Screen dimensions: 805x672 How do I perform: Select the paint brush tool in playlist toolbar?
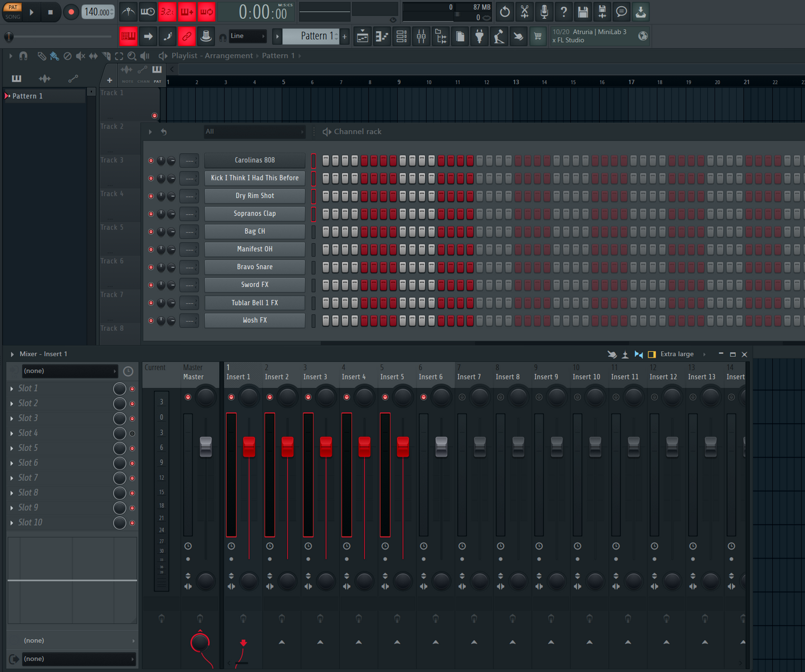(x=54, y=56)
